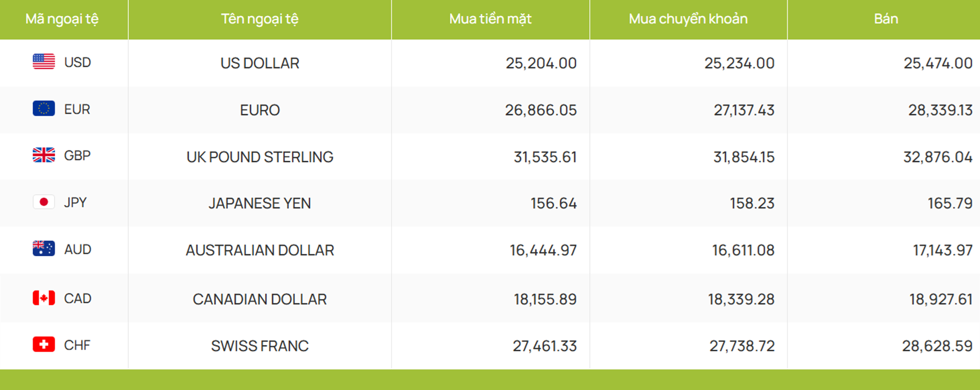980x390 pixels.
Task: Click the European Union flag icon
Action: (44, 108)
